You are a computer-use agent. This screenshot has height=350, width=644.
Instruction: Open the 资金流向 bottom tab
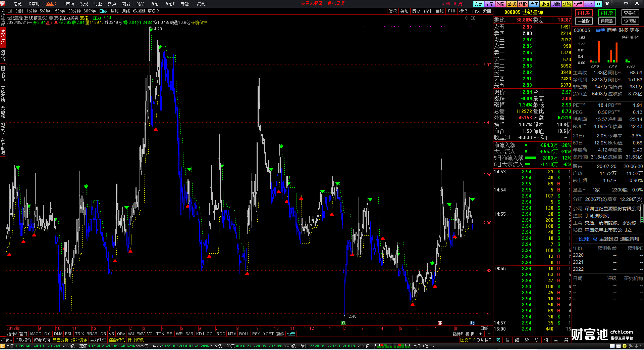click(42, 340)
